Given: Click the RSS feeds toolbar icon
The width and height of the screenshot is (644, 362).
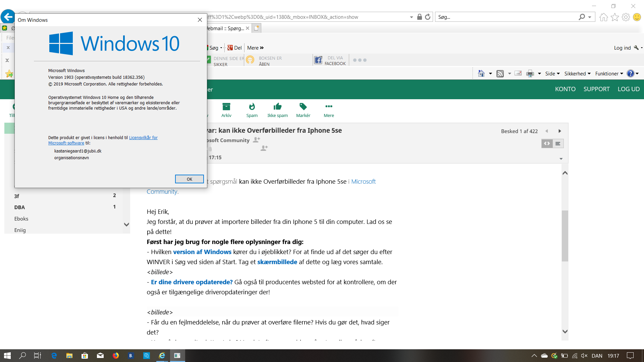Looking at the screenshot, I should 500,74.
